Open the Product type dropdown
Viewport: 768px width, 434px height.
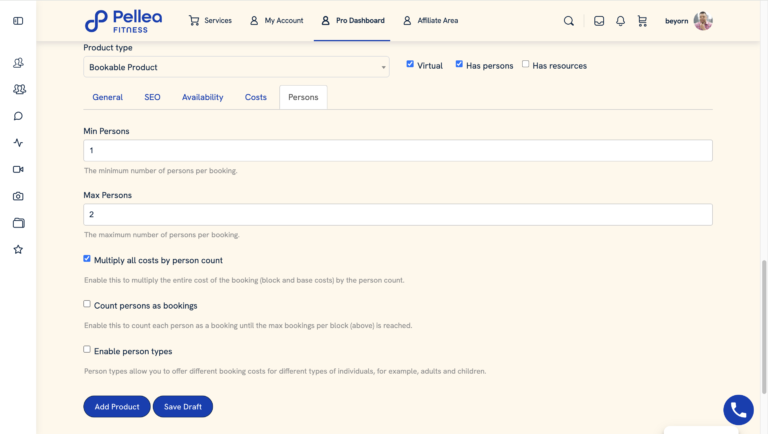[x=236, y=67]
